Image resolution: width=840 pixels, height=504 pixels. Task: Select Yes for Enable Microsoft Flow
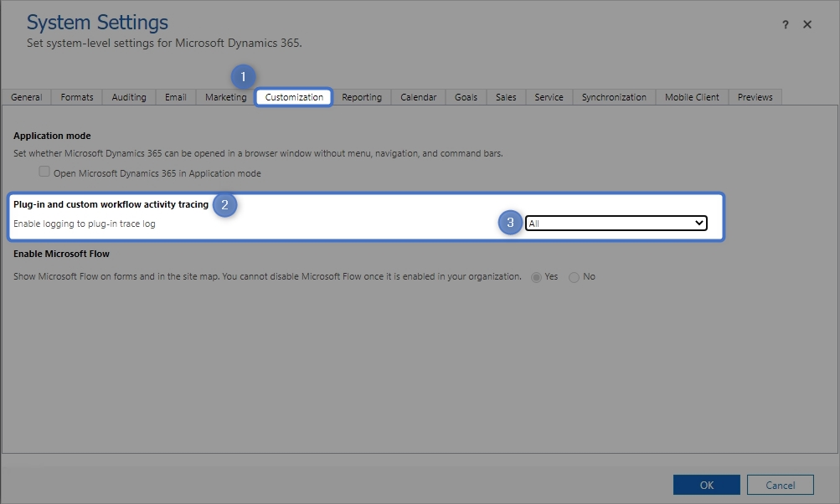point(537,277)
